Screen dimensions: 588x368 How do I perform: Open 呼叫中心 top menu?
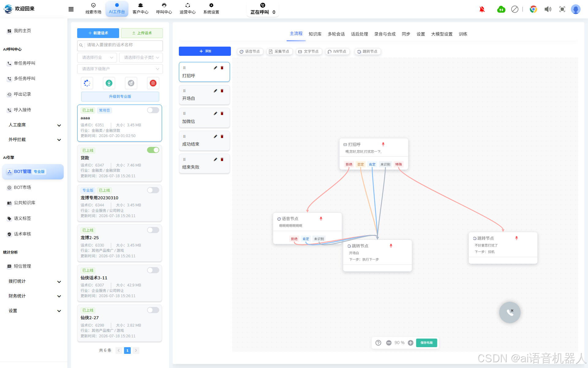(x=164, y=9)
